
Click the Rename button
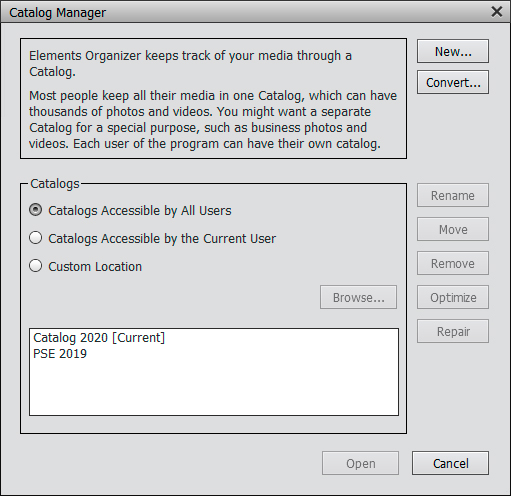453,195
